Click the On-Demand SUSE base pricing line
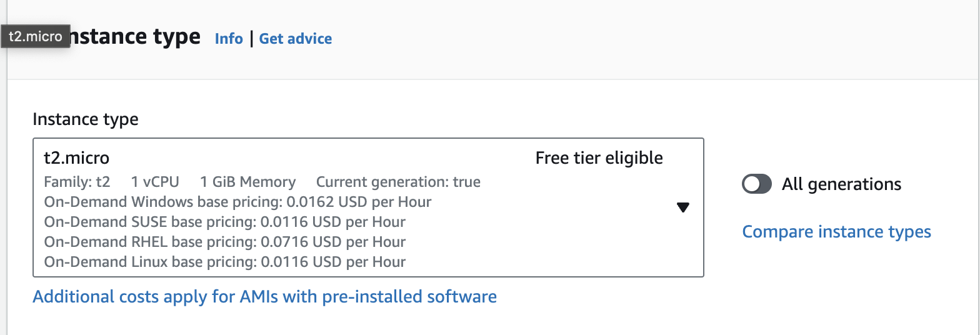 [224, 222]
